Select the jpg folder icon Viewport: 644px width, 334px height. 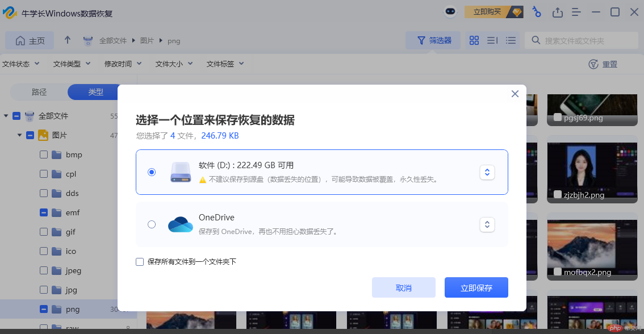pos(57,290)
